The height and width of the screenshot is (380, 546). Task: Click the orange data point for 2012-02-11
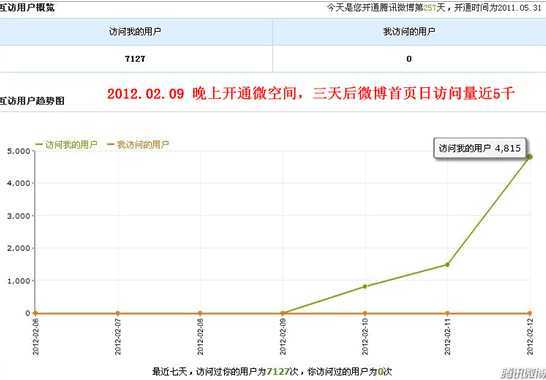pos(447,313)
